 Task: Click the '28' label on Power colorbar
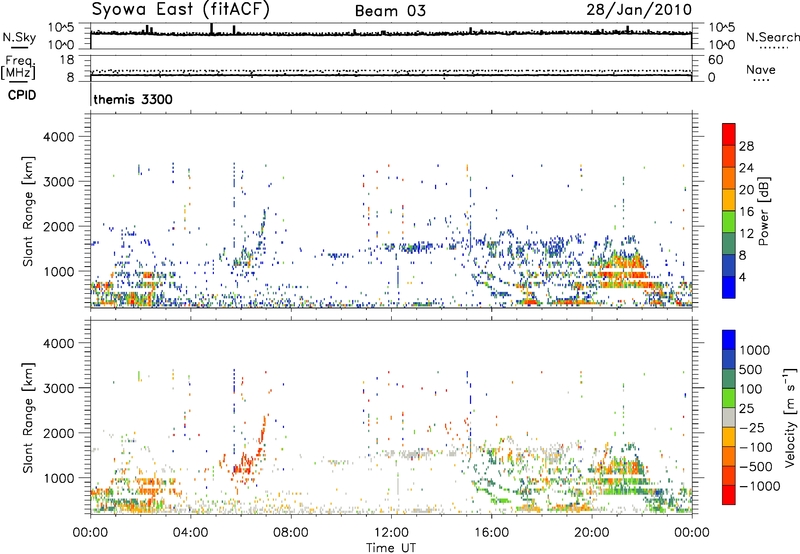pyautogui.click(x=746, y=146)
